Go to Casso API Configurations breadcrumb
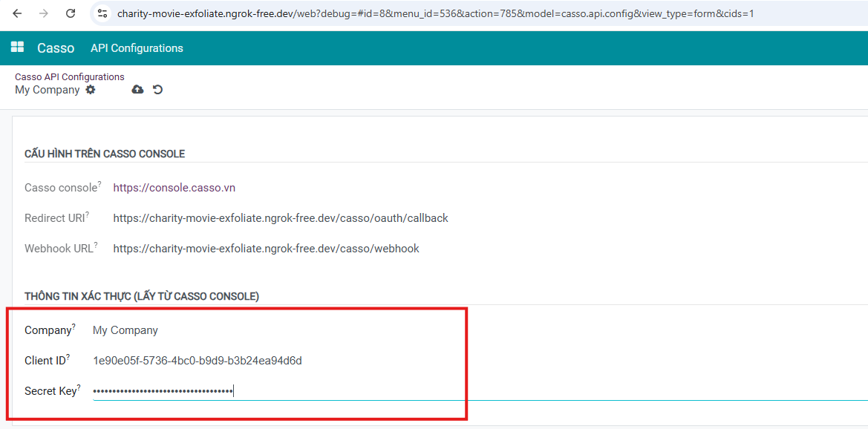 coord(70,77)
